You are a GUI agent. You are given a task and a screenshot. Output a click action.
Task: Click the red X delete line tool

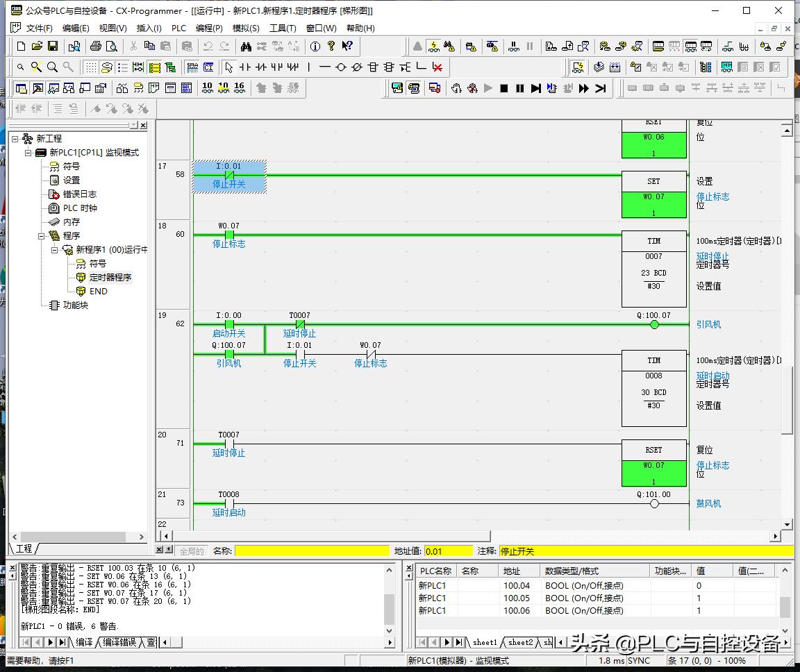[437, 67]
